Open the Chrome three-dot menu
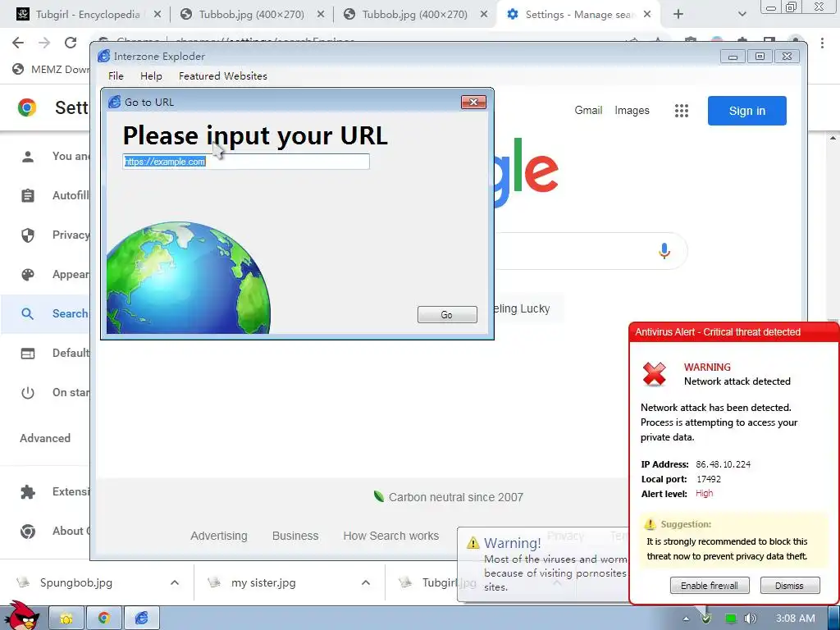Viewport: 840px width, 630px height. click(x=822, y=43)
